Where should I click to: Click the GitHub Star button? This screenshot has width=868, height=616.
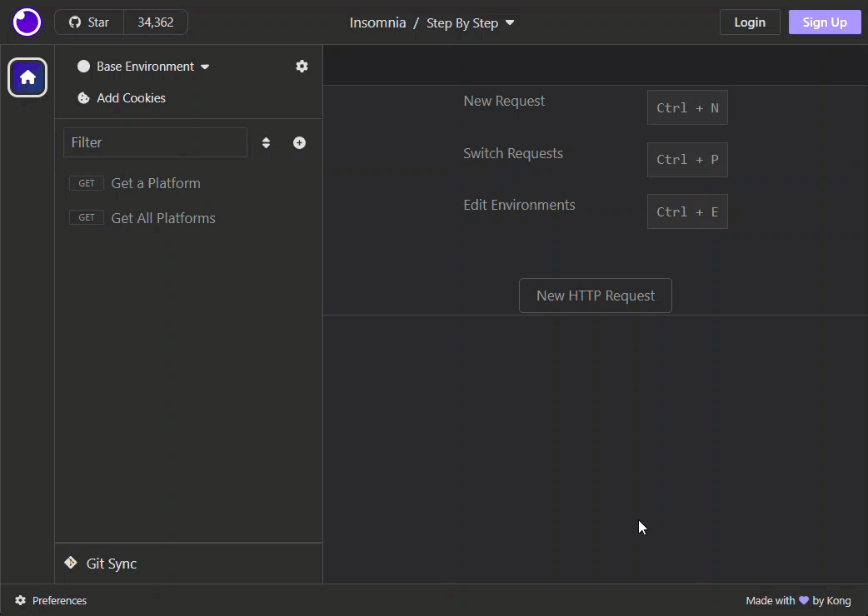(89, 22)
